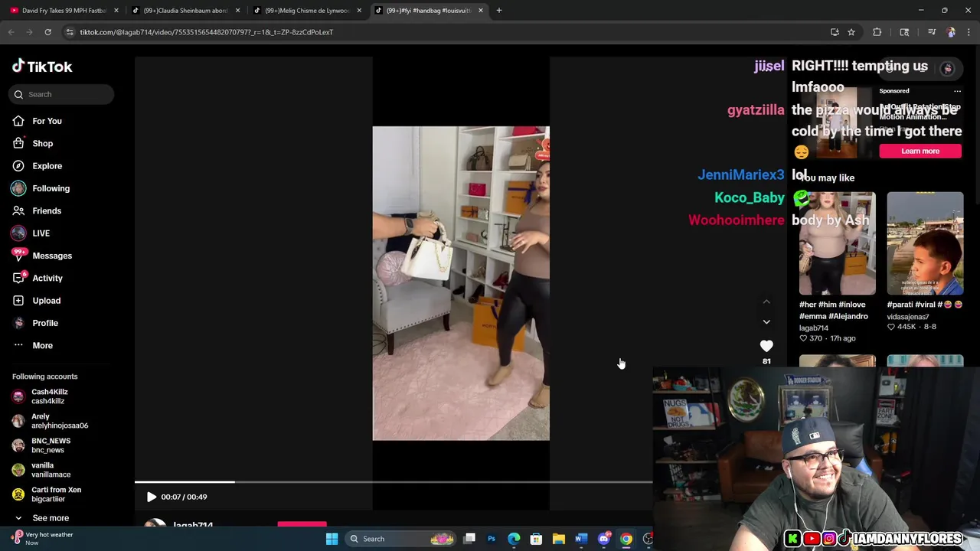Viewport: 980px width, 551px height.
Task: Reload the page
Action: [47, 32]
